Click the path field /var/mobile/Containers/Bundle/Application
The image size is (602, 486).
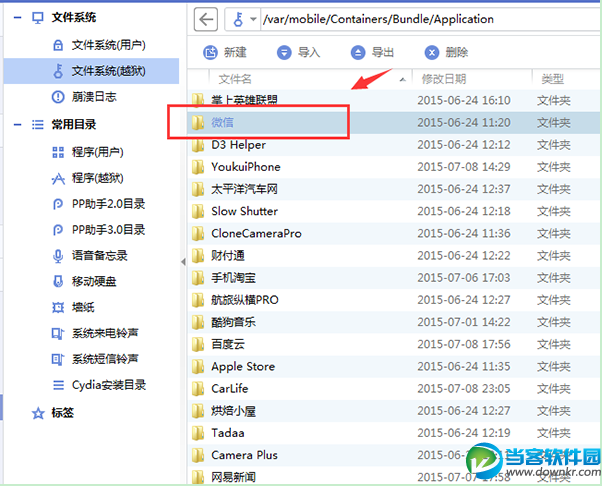click(431, 19)
